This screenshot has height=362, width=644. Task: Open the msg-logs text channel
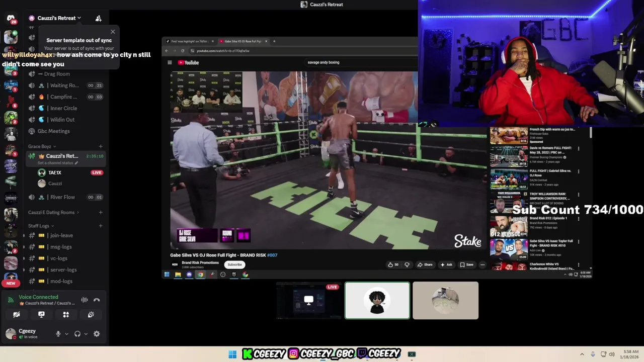point(65,247)
